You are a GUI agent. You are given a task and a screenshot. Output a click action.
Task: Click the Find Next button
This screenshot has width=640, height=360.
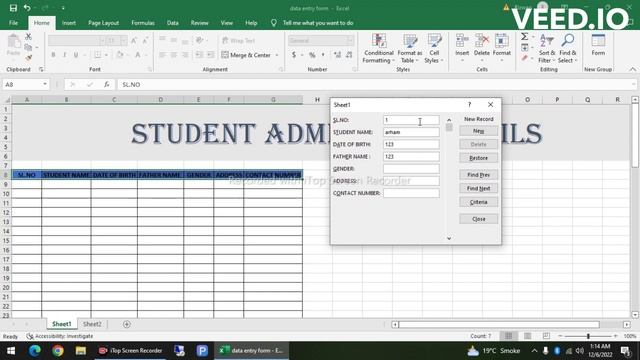point(478,188)
